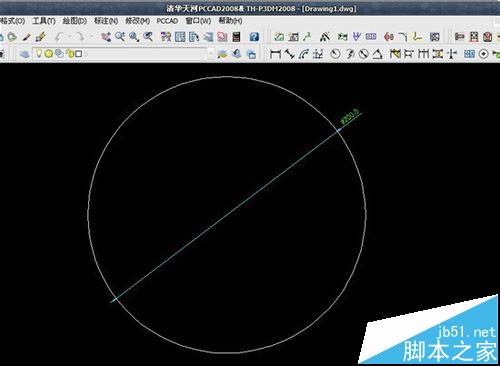Click the yellow L-shaped PCCAD toolbar icon
Viewport: 500px width, 366px height.
(417, 37)
